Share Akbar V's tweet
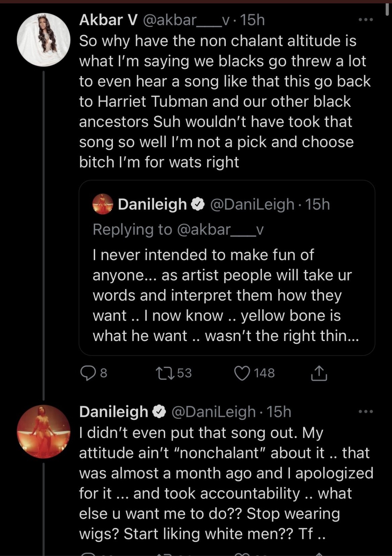 (x=319, y=373)
